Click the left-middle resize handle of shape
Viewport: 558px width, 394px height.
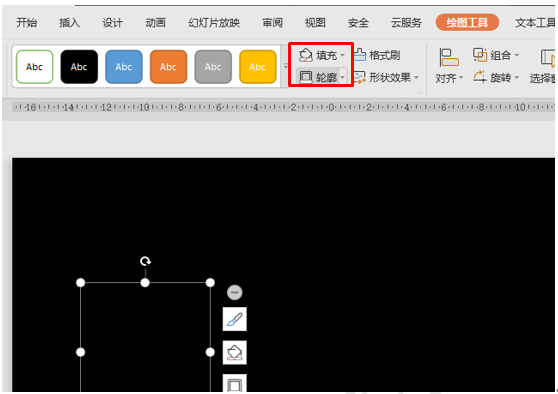click(81, 352)
